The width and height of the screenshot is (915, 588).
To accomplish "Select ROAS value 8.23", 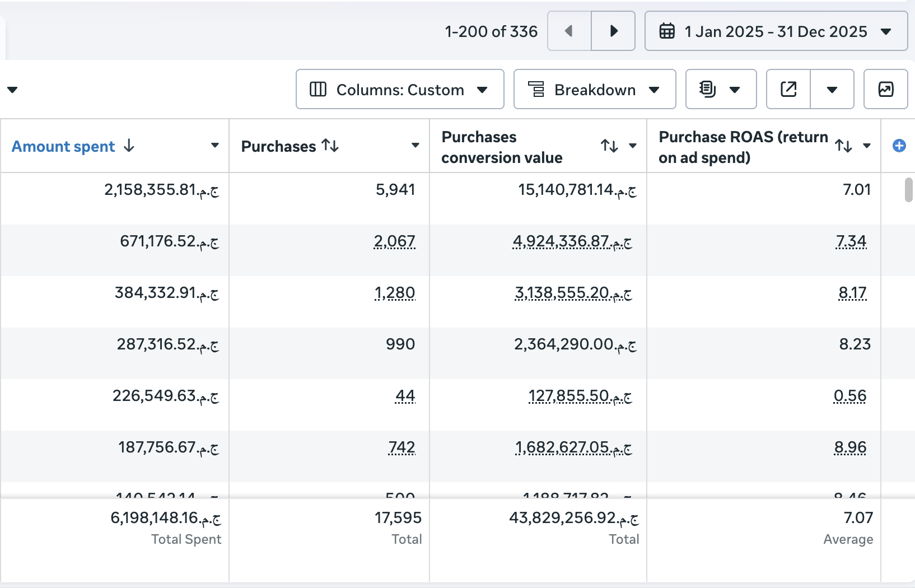I will [x=855, y=344].
